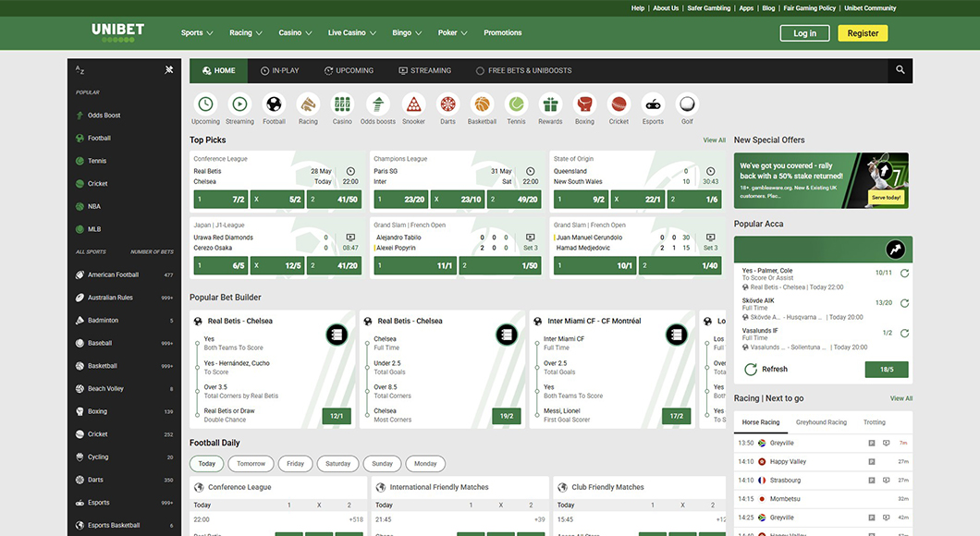Open the Streaming play icon shortcut
980x536 pixels.
coord(239,104)
